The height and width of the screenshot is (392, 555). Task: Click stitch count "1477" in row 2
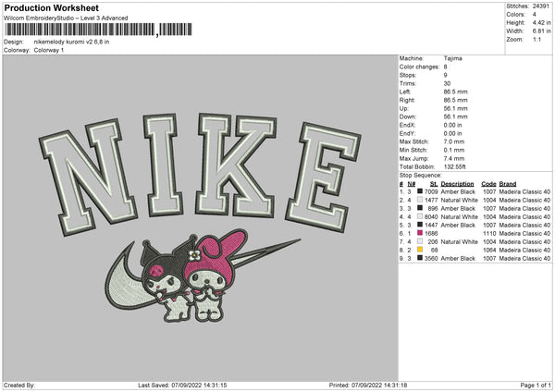click(x=431, y=201)
